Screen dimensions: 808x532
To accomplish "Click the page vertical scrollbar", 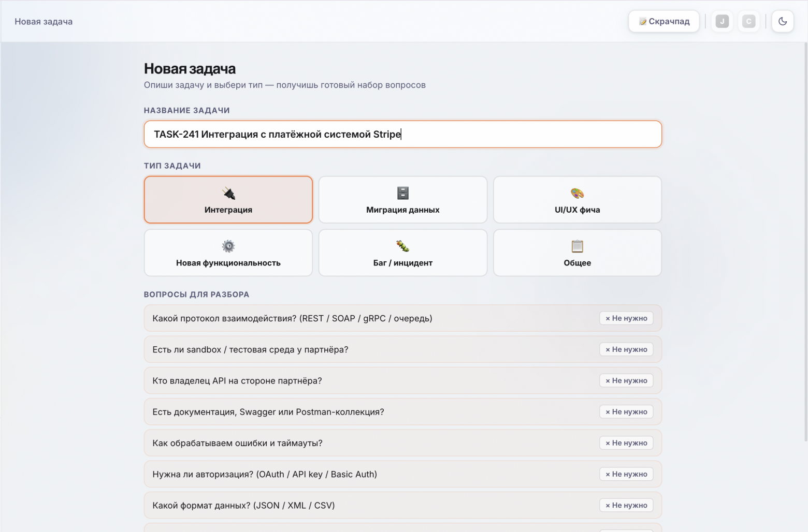I will [805, 242].
